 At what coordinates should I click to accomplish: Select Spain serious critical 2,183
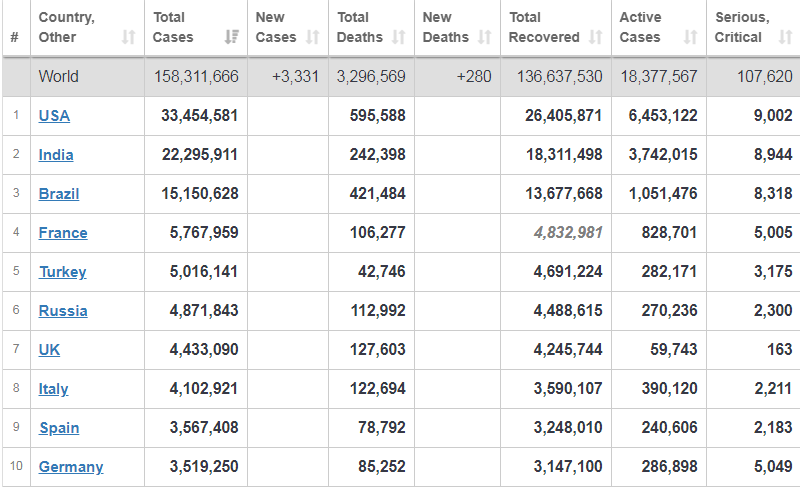(773, 428)
